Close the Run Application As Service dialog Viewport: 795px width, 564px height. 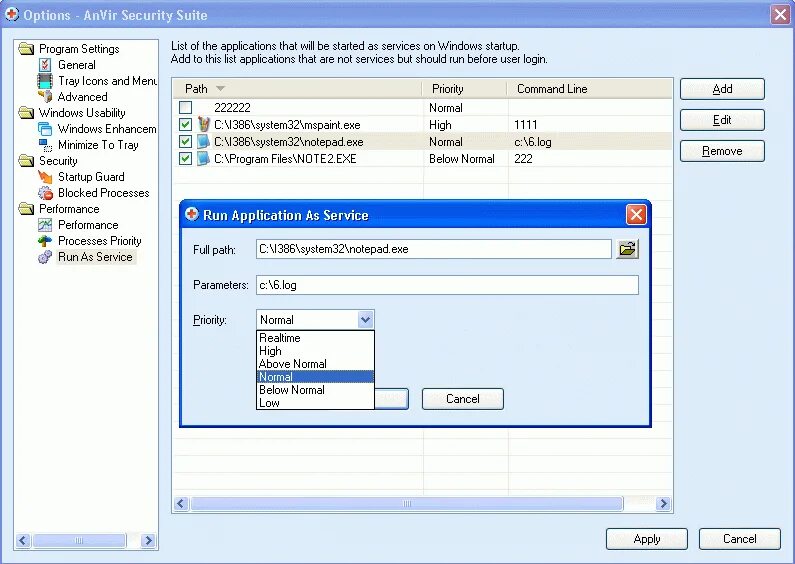click(636, 215)
